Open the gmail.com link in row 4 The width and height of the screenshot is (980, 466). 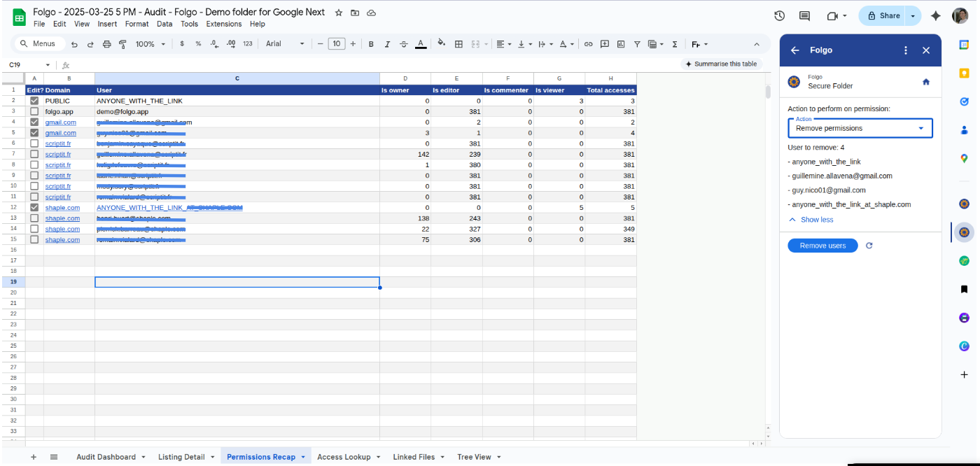coord(61,122)
